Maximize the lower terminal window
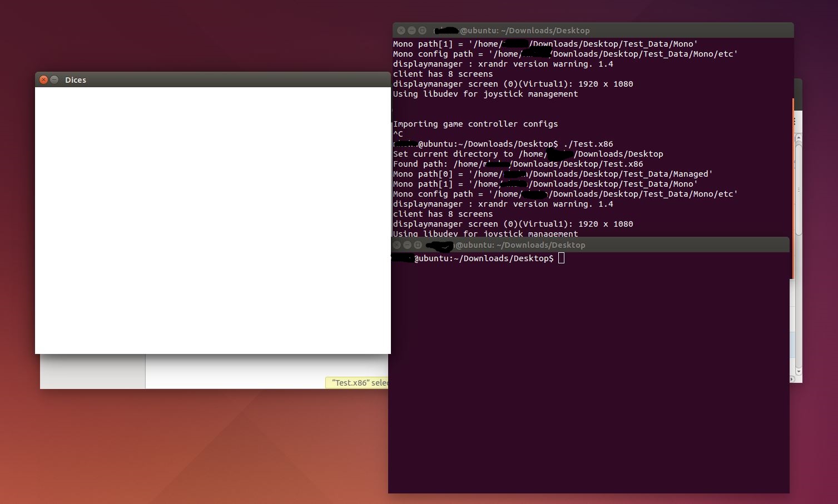 pos(418,244)
